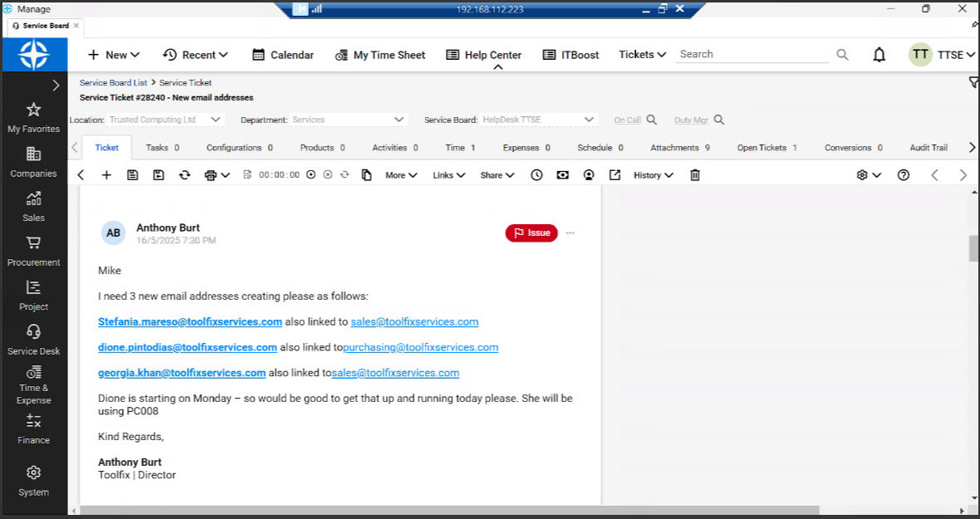This screenshot has width=980, height=519.
Task: Open the Service Board dropdown
Action: pos(539,120)
